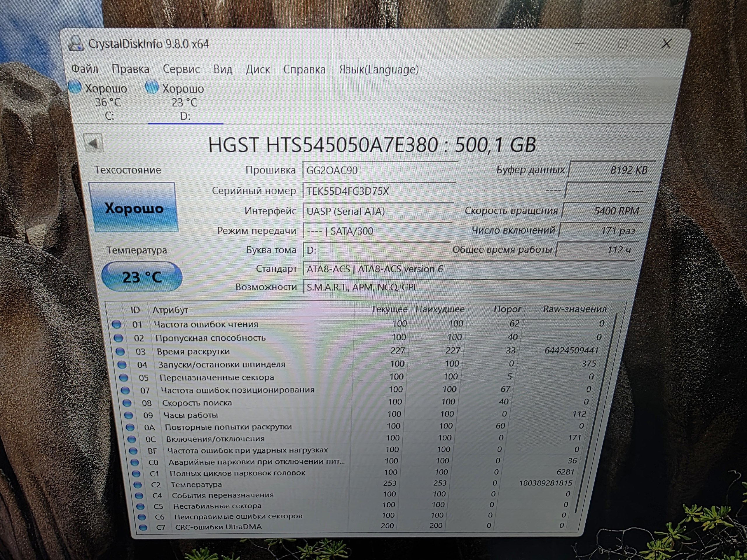Click status dot for attribute C5 unstable sectors
Image resolution: width=747 pixels, height=560 pixels.
point(140,506)
